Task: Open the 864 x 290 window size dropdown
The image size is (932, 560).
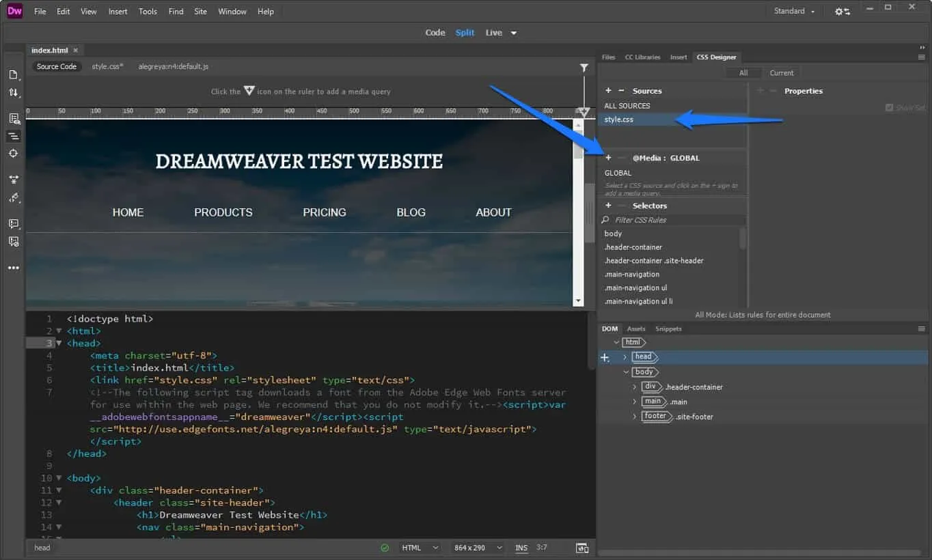Action: 478,548
